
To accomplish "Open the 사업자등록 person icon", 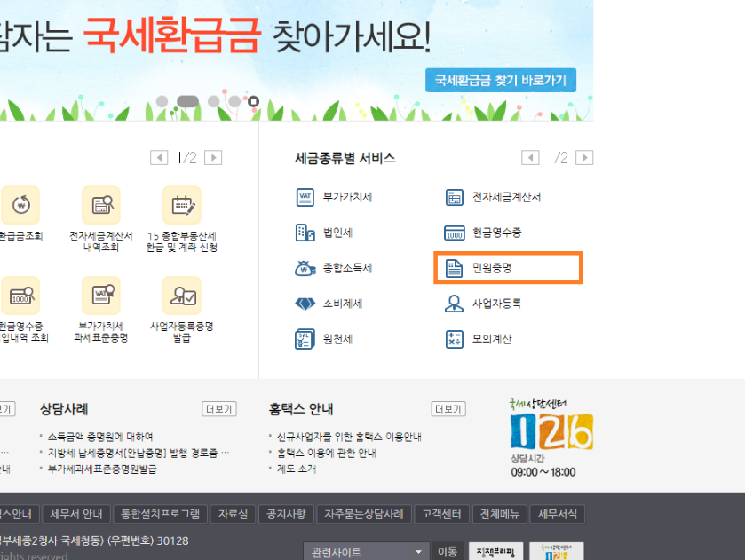I will (x=454, y=304).
